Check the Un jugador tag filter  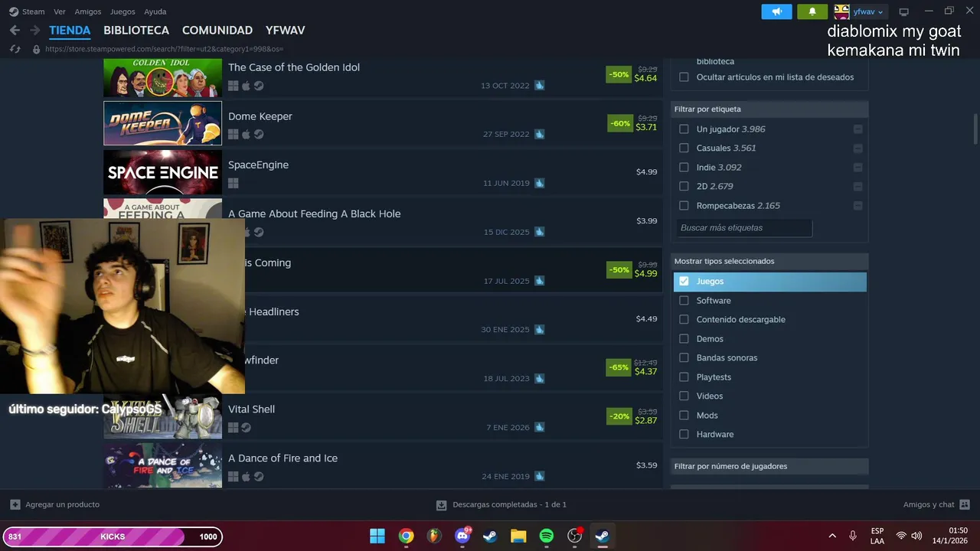(684, 129)
